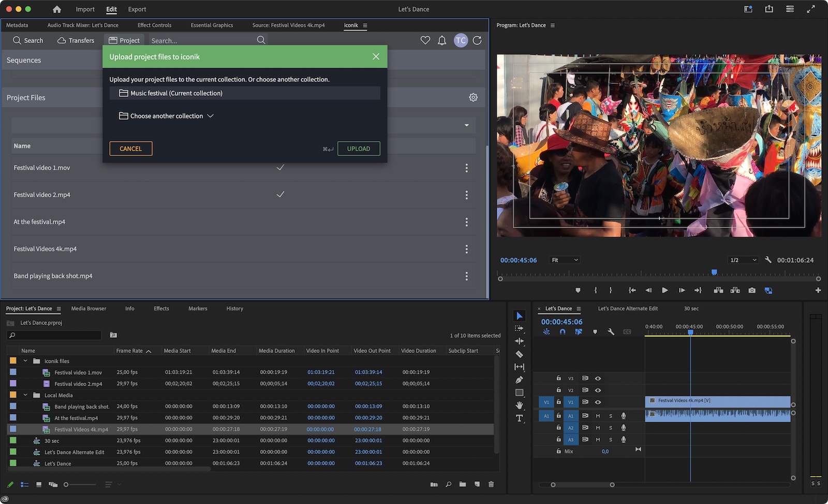Screen dimensions: 828x504
Task: Select the Type tool
Action: tap(520, 418)
